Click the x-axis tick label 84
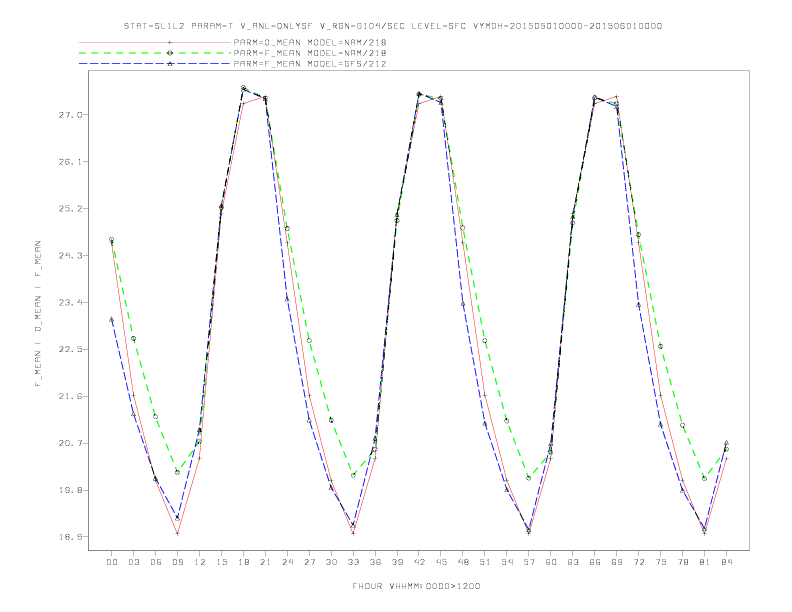 [727, 562]
